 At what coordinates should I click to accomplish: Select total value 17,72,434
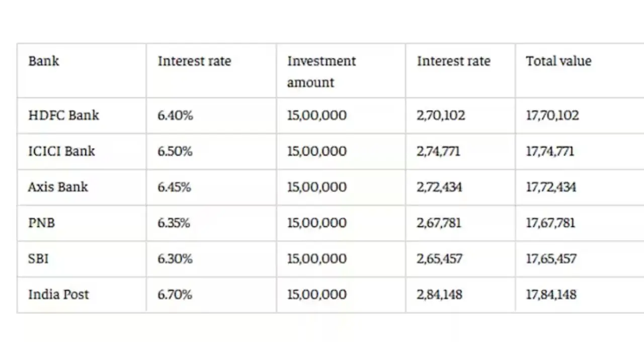[551, 187]
